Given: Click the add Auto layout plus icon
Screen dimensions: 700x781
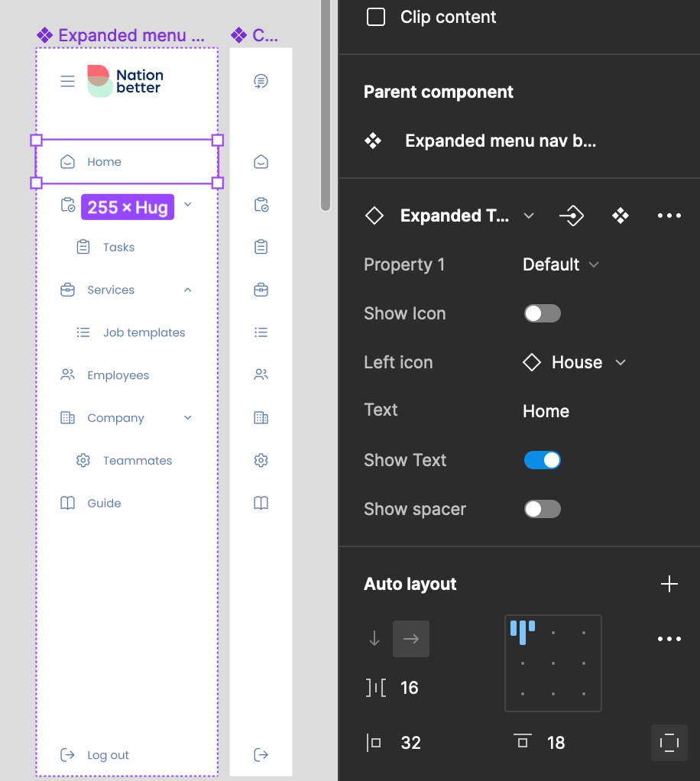Looking at the screenshot, I should pyautogui.click(x=669, y=585).
